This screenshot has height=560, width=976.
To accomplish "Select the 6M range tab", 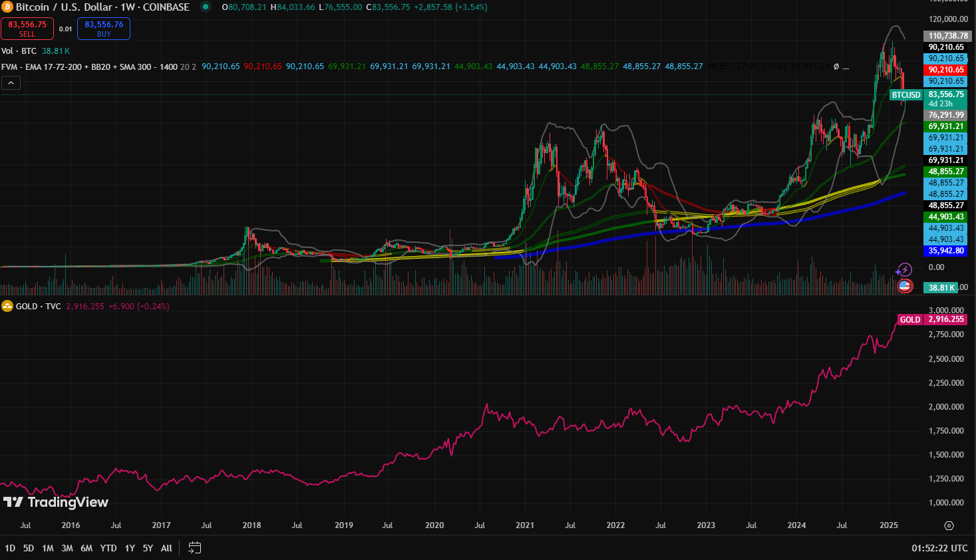I will pos(86,548).
